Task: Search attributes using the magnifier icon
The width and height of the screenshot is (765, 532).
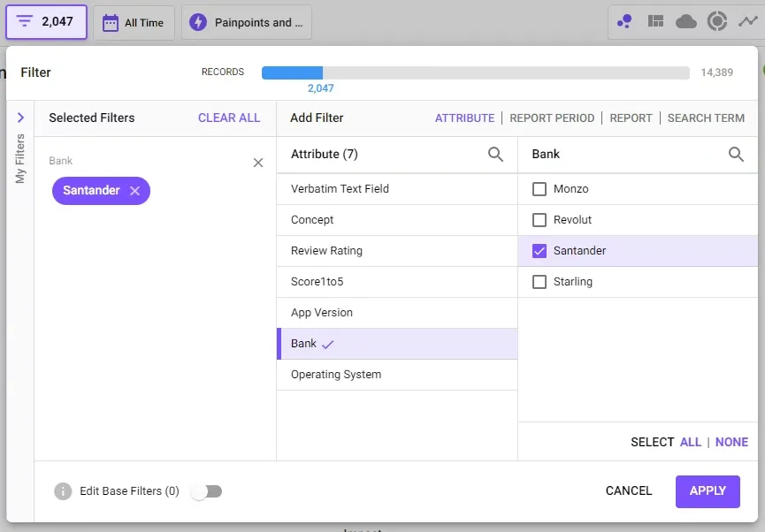Action: tap(495, 154)
